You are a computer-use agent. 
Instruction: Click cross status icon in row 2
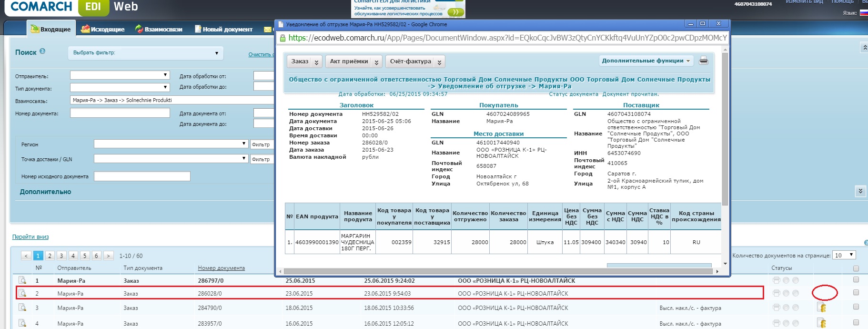[786, 293]
